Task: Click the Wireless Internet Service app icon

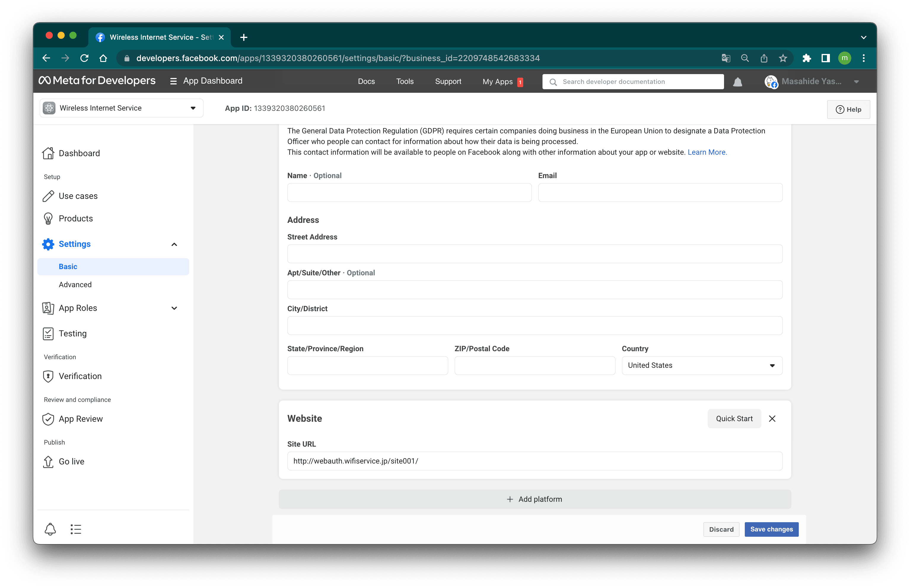Action: (49, 108)
